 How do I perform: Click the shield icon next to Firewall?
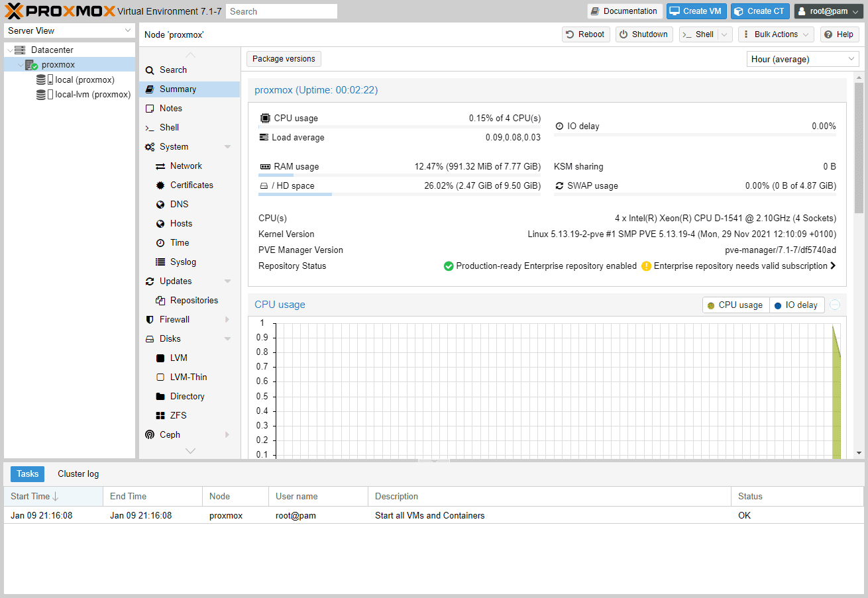coord(150,320)
